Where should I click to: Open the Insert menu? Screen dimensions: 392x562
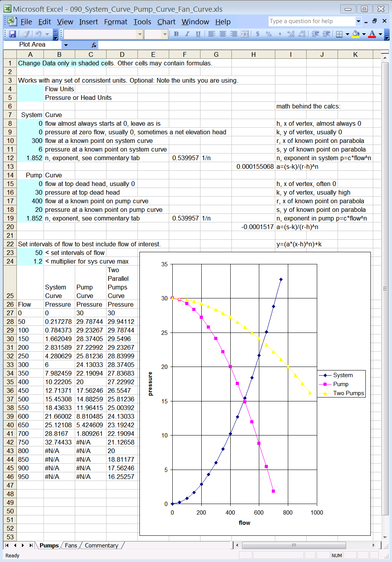pyautogui.click(x=89, y=22)
